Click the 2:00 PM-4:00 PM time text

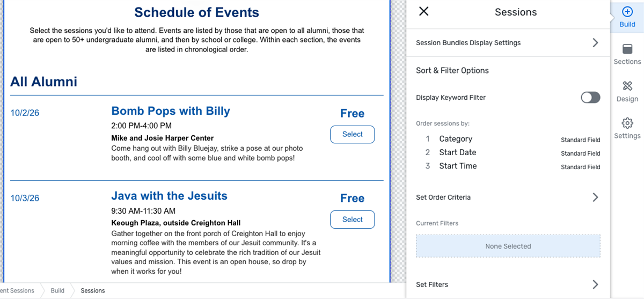(x=142, y=126)
